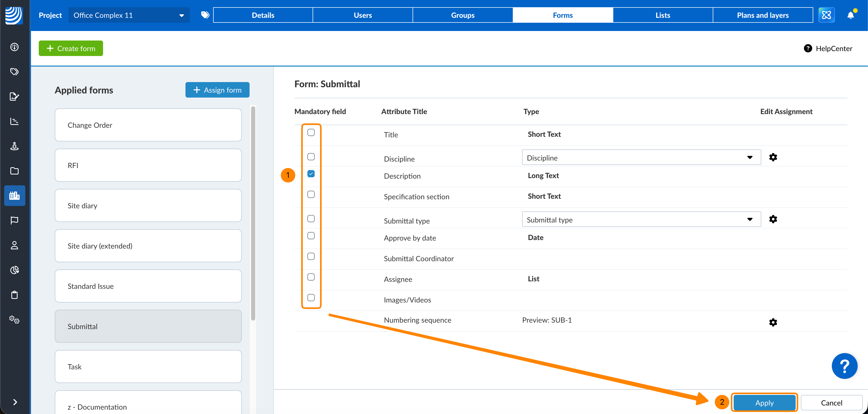This screenshot has height=414, width=868.
Task: Open gear settings for Submittal type
Action: pyautogui.click(x=773, y=219)
